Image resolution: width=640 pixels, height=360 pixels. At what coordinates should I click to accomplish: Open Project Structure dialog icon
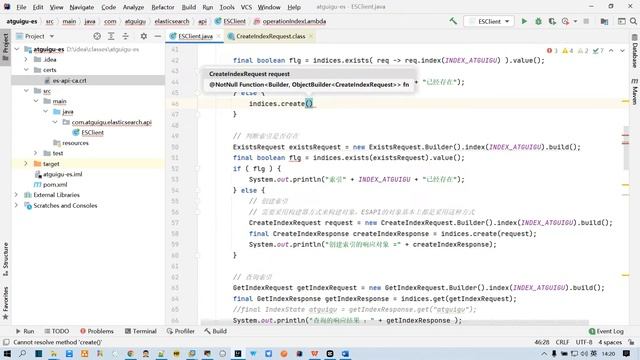(x=604, y=21)
